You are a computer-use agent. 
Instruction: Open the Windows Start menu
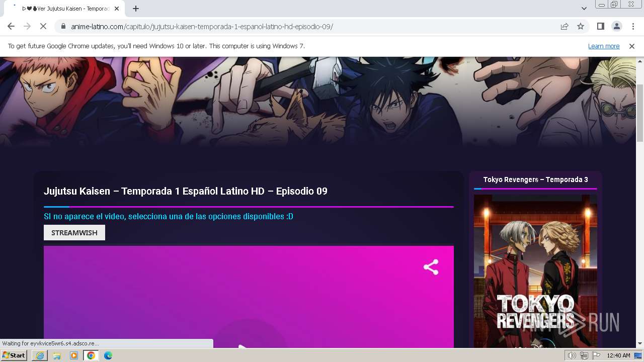tap(14, 355)
